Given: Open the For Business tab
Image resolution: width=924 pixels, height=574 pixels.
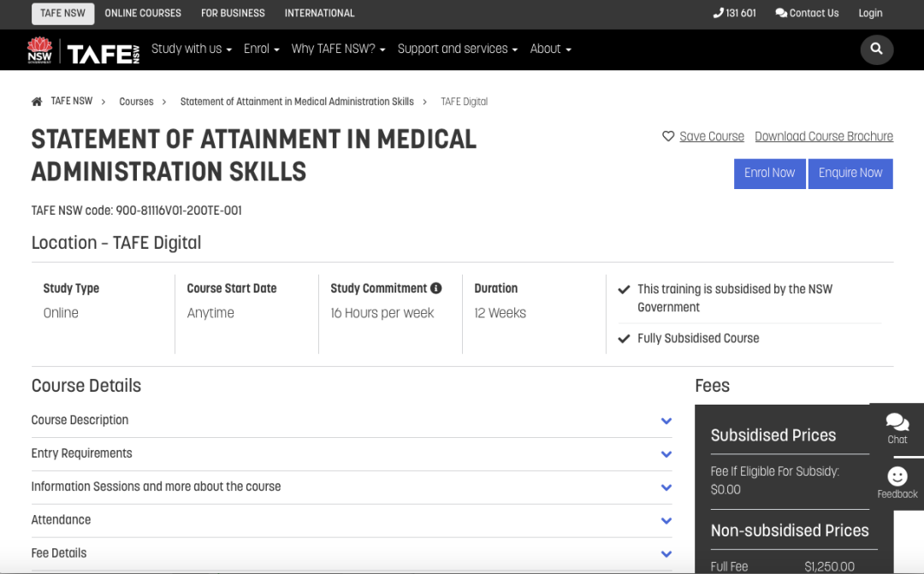Looking at the screenshot, I should click(x=233, y=13).
